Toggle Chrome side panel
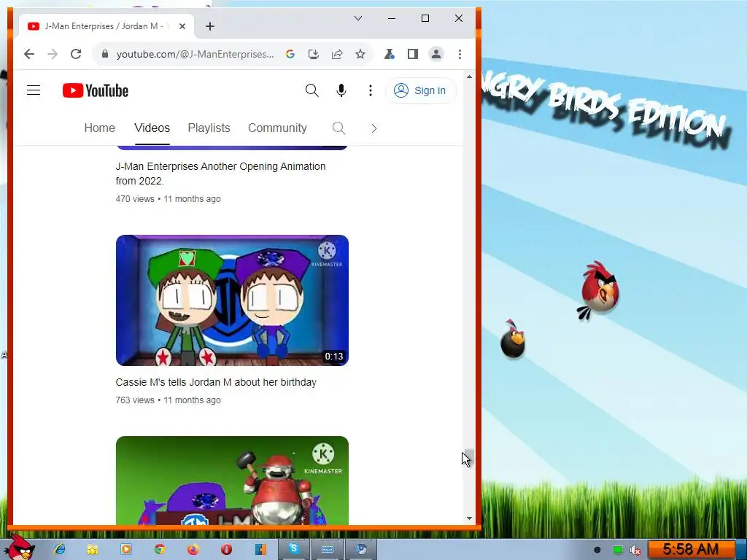Viewport: 747px width, 560px height. tap(413, 54)
